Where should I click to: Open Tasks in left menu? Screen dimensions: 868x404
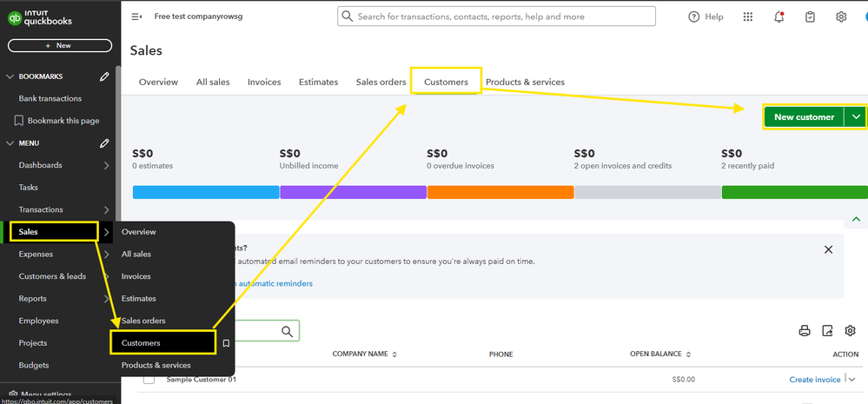(x=28, y=188)
